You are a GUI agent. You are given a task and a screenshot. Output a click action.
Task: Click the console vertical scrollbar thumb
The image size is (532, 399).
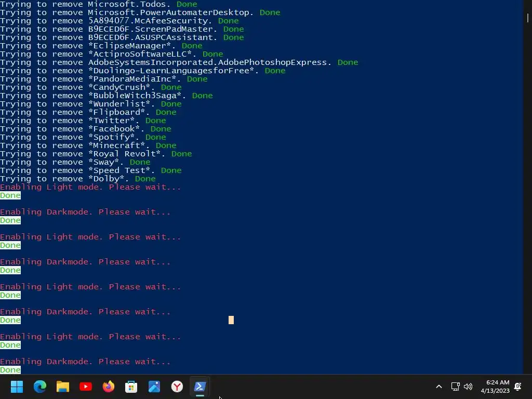click(x=528, y=18)
